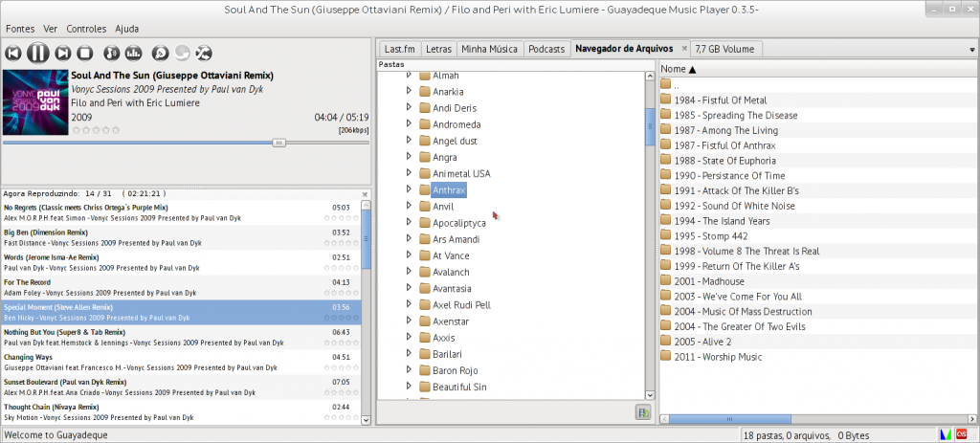The image size is (980, 443).
Task: Expand the Andromeda folder
Action: 409,123
